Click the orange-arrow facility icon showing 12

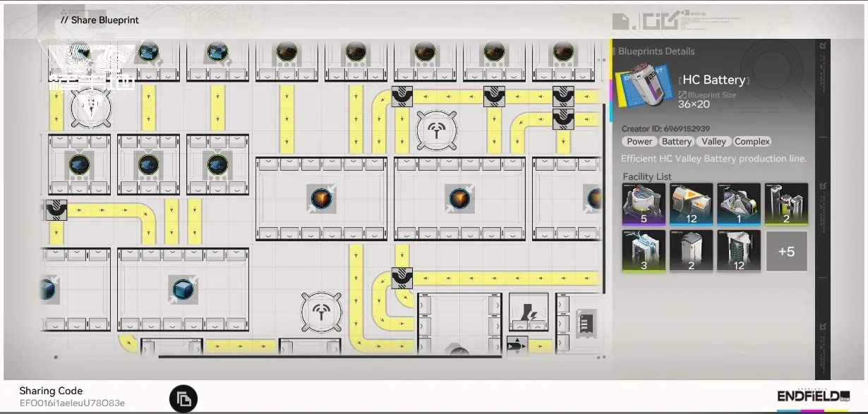(x=691, y=205)
